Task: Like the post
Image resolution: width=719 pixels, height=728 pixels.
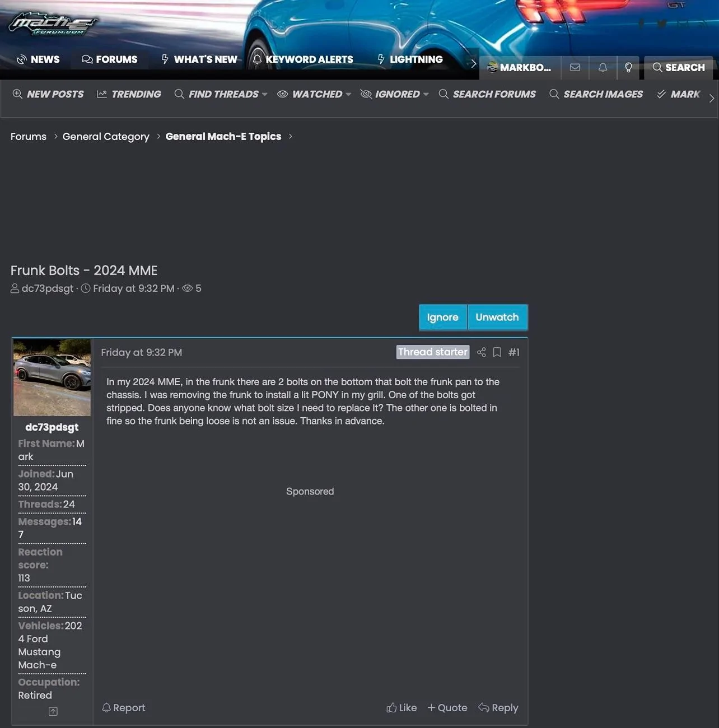Action: tap(401, 708)
